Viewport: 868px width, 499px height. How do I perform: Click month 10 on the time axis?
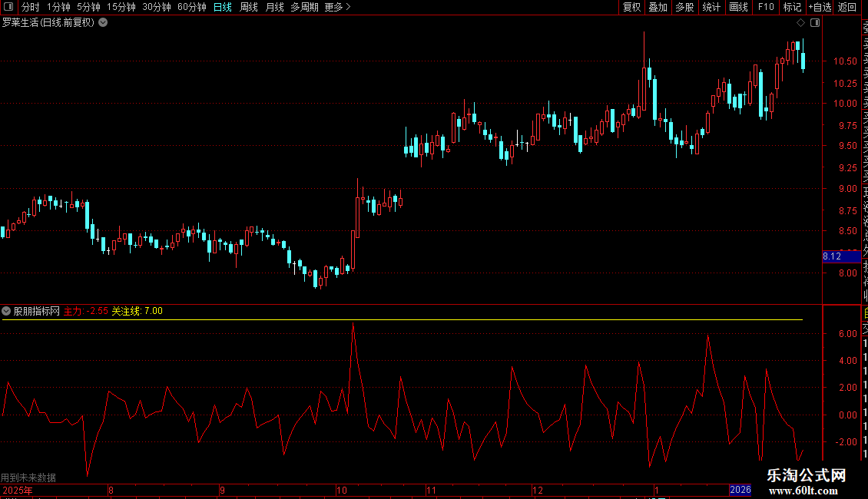click(342, 490)
